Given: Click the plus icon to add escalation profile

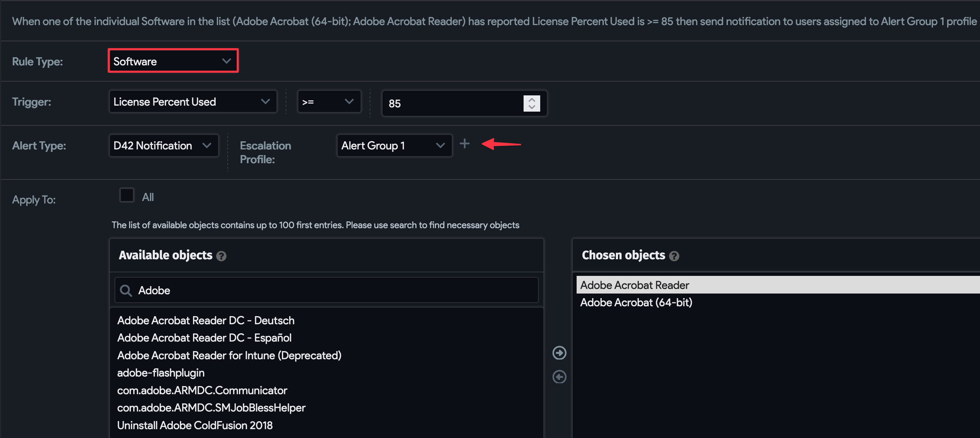Looking at the screenshot, I should point(465,144).
